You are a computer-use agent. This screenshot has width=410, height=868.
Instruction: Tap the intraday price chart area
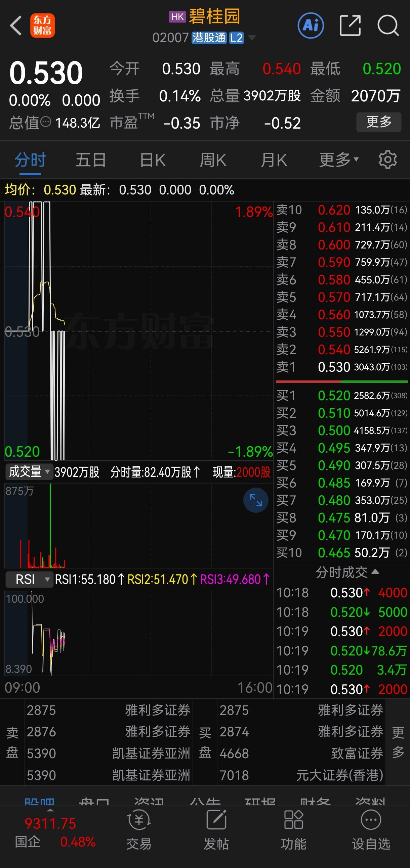(x=138, y=331)
